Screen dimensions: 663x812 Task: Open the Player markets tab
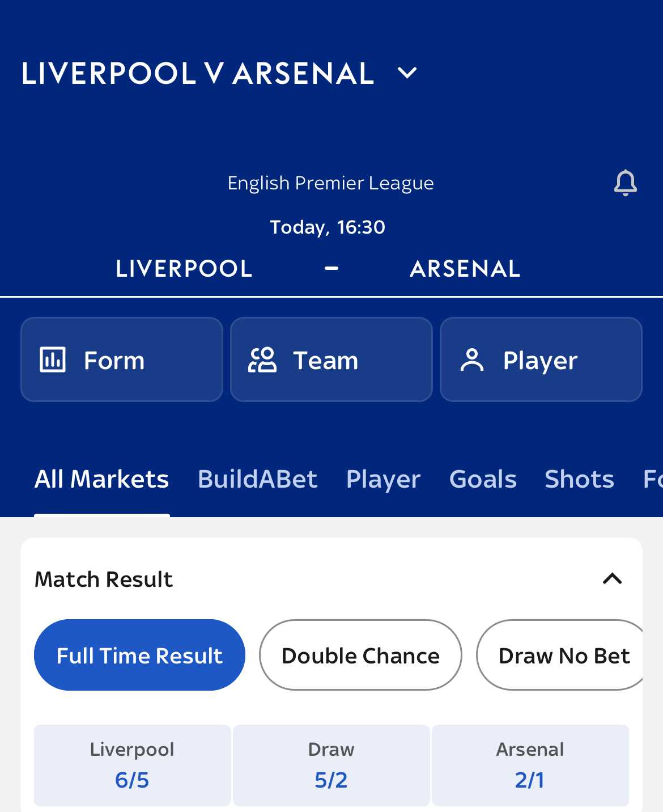point(383,479)
